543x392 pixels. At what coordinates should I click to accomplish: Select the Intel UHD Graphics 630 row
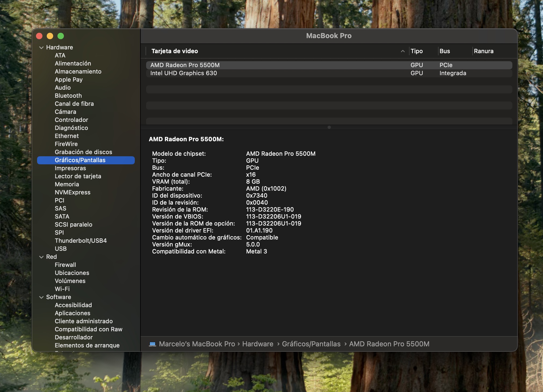click(x=184, y=73)
